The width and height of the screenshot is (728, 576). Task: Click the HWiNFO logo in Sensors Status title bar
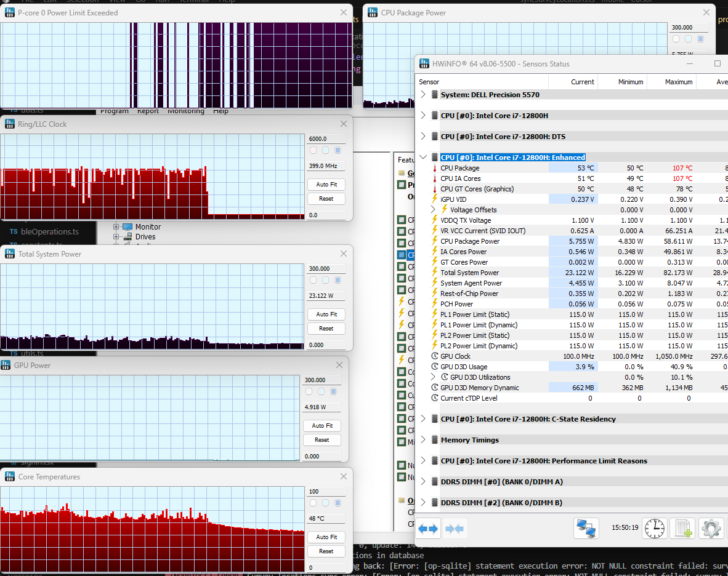pos(424,63)
